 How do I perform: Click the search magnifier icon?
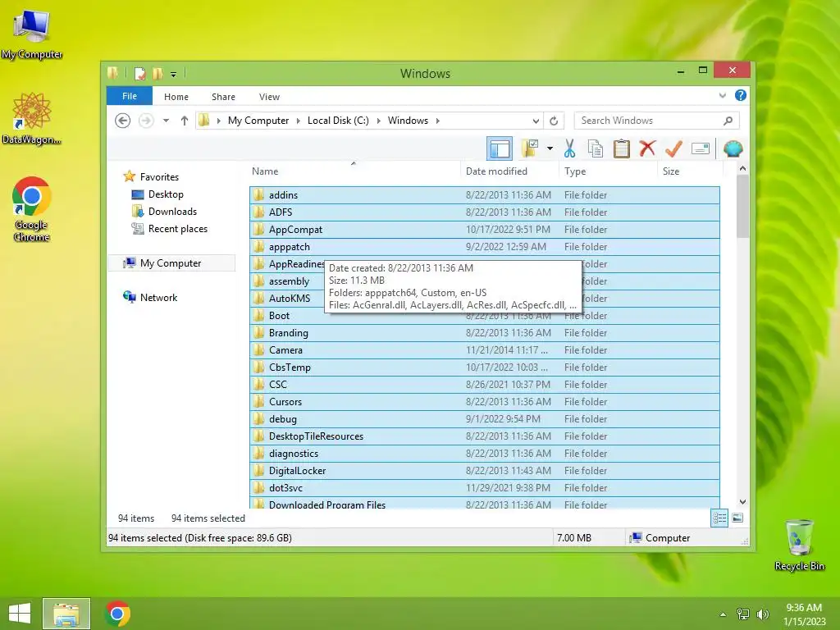point(728,121)
